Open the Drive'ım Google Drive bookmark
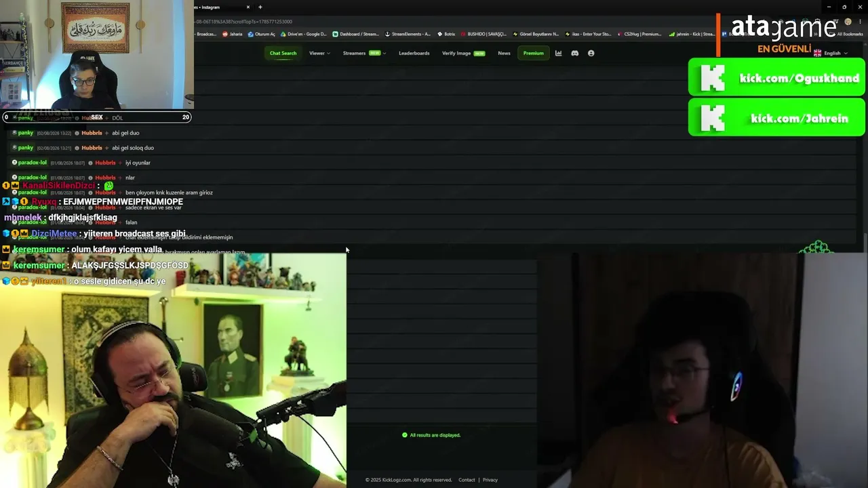Image resolution: width=868 pixels, height=488 pixels. (303, 34)
